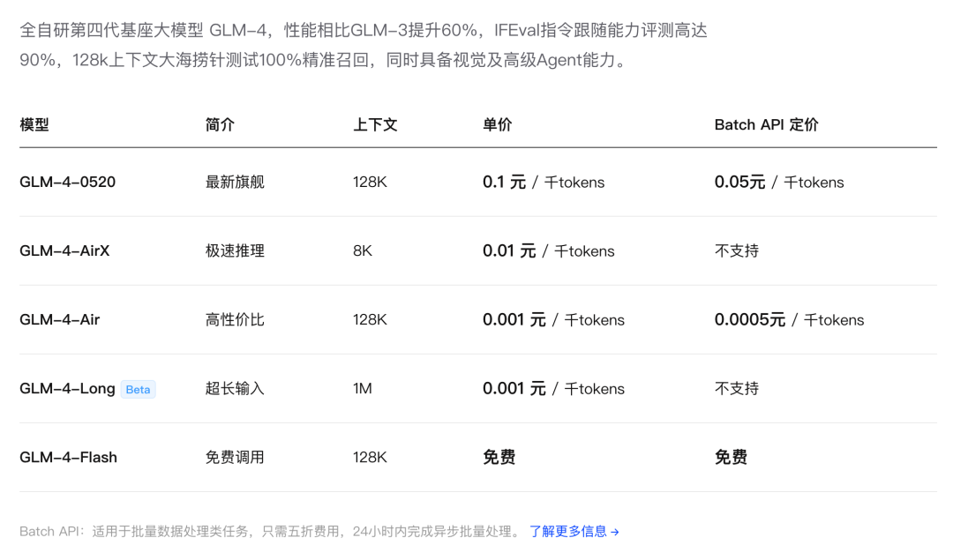Image resolution: width=953 pixels, height=560 pixels.
Task: Click the 0.05元 / 千tokens batch price
Action: click(779, 183)
